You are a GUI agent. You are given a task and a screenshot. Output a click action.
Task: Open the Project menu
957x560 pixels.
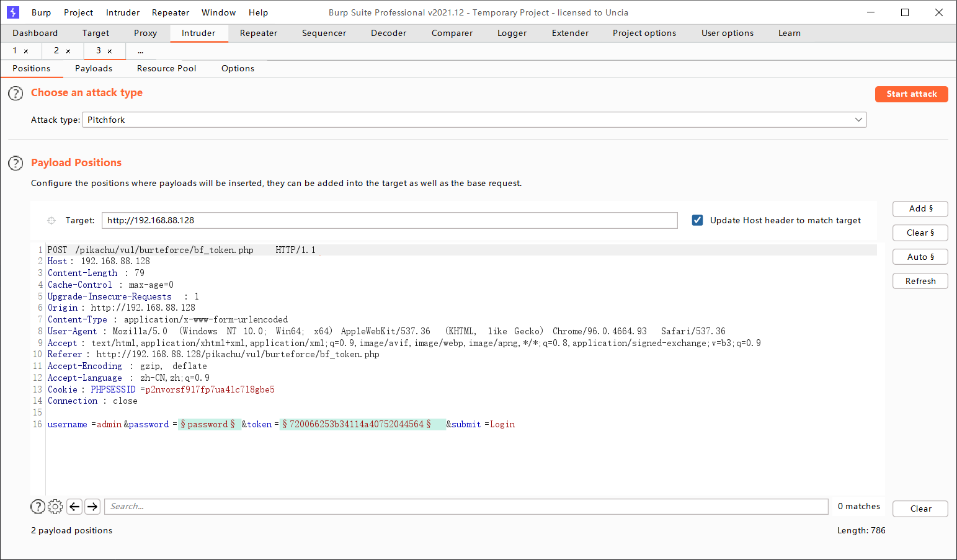coord(79,12)
